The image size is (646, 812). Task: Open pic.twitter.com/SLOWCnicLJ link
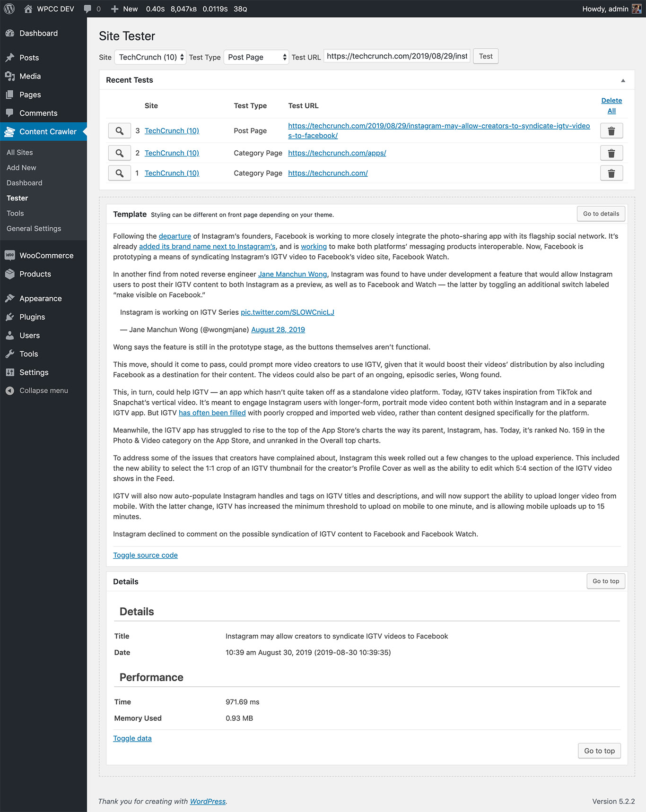pyautogui.click(x=288, y=312)
